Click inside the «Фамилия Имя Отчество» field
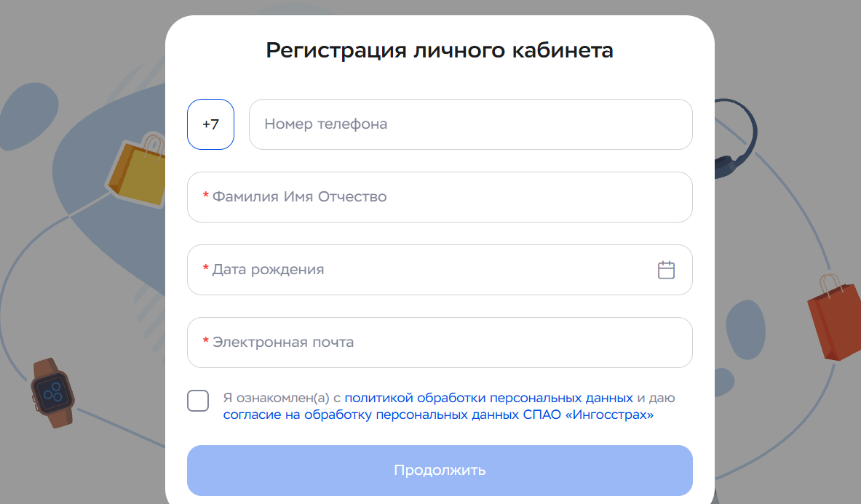 pyautogui.click(x=440, y=196)
